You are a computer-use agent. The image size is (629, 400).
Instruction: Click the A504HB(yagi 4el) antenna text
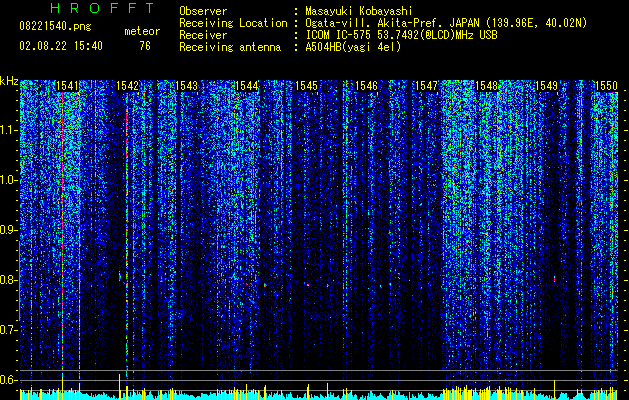(x=353, y=47)
